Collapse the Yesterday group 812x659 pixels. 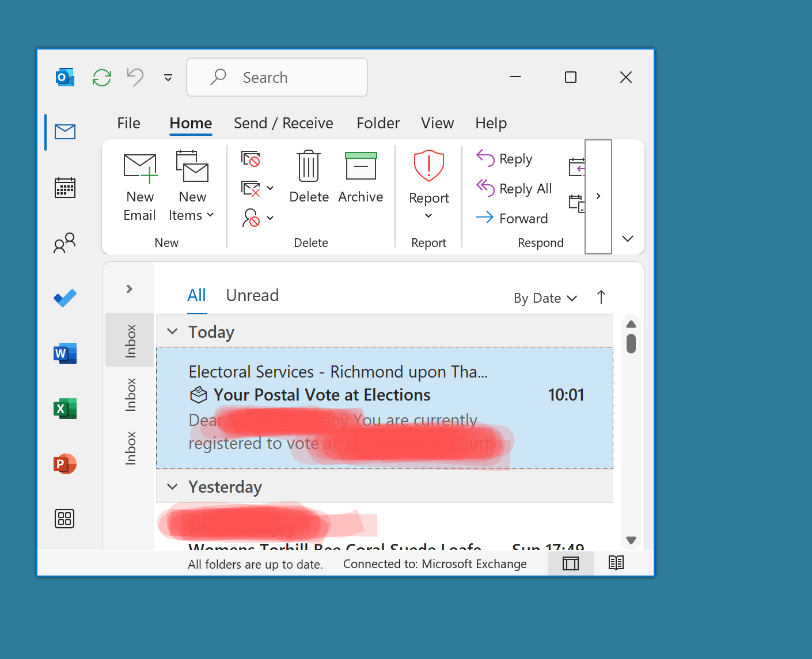(172, 487)
